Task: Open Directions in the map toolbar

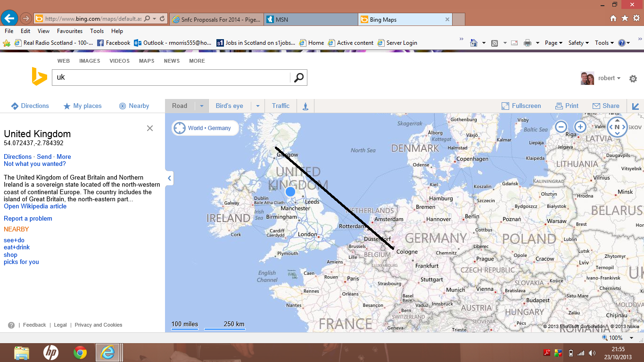Action: point(30,106)
